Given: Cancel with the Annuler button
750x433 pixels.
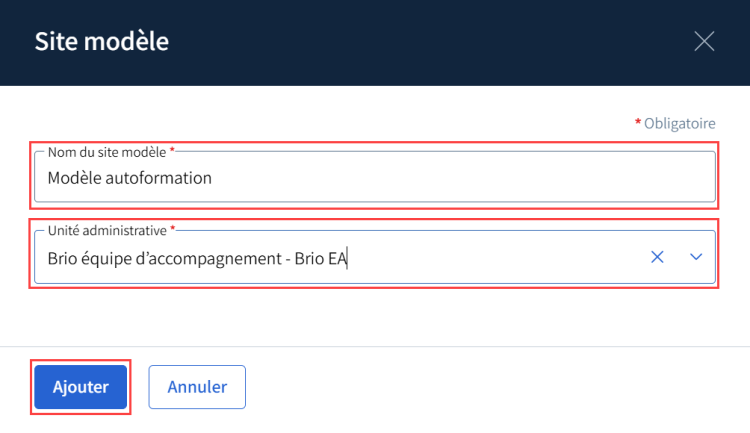Looking at the screenshot, I should click(197, 387).
